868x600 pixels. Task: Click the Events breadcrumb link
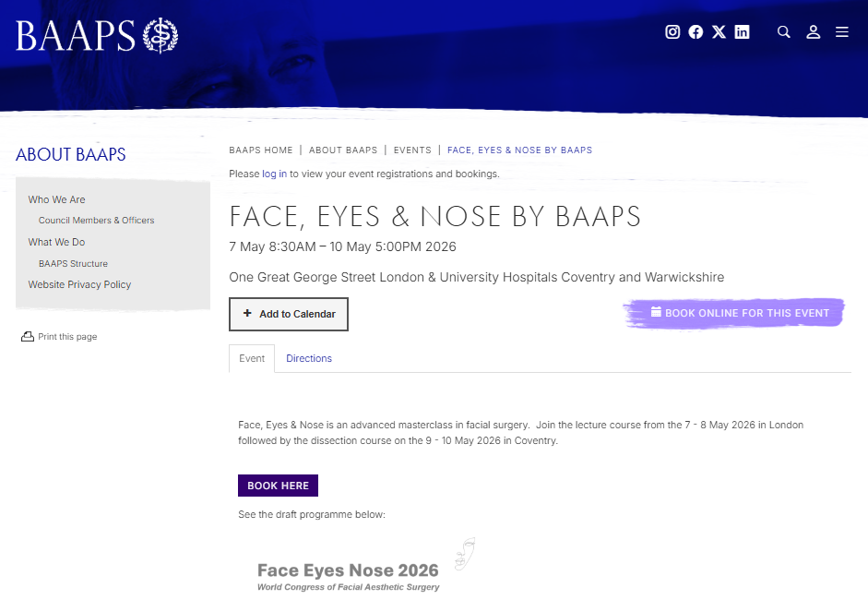tap(412, 150)
